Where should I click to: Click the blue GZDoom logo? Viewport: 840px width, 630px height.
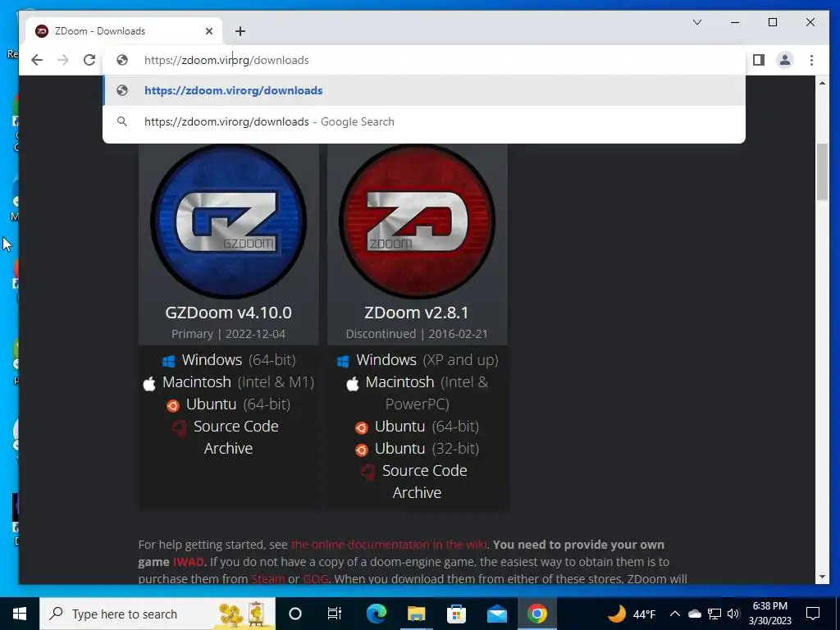click(229, 221)
